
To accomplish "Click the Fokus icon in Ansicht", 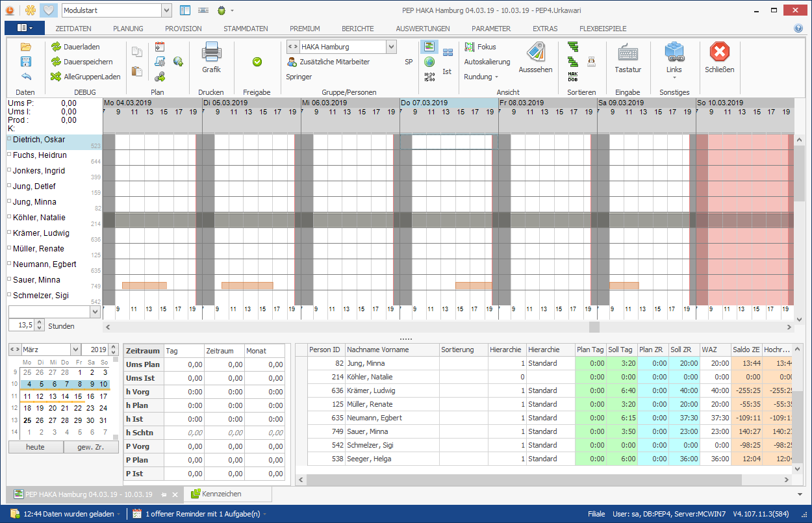I will pyautogui.click(x=470, y=47).
